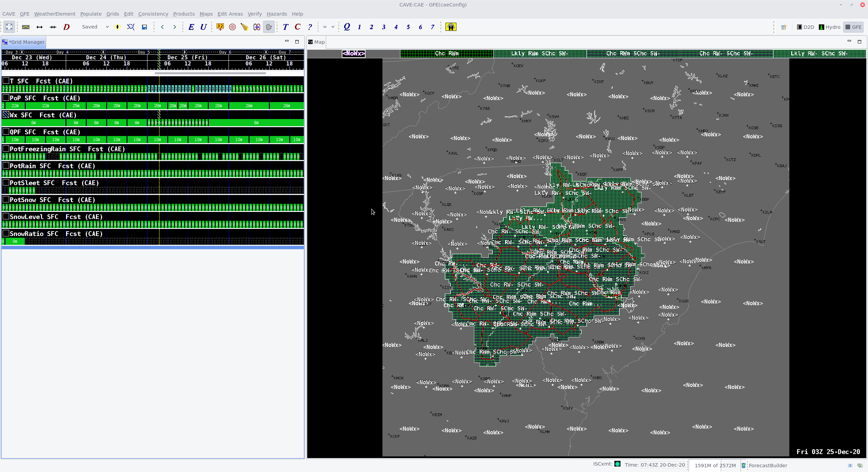The image size is (868, 472).
Task: Click the blue T toolbar icon
Action: tap(285, 27)
